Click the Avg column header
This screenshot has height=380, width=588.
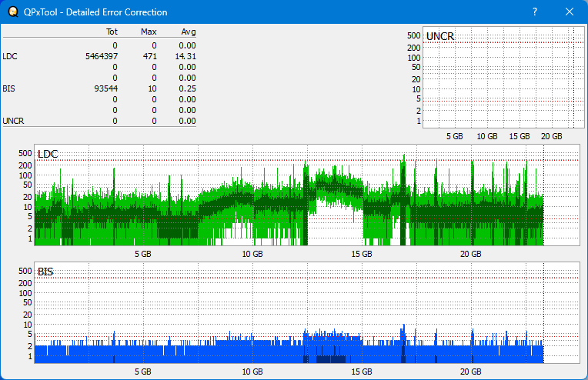(189, 32)
